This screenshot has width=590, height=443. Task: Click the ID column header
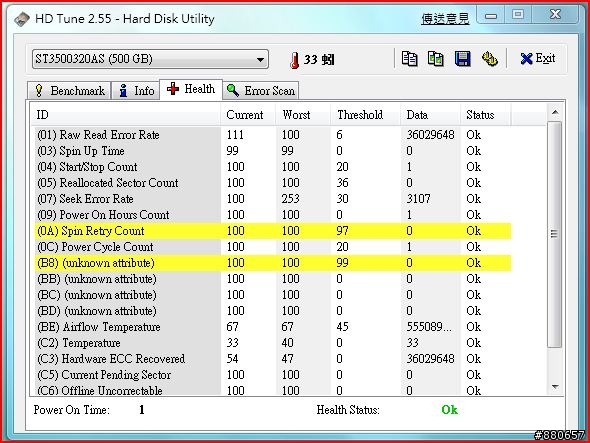pyautogui.click(x=126, y=115)
